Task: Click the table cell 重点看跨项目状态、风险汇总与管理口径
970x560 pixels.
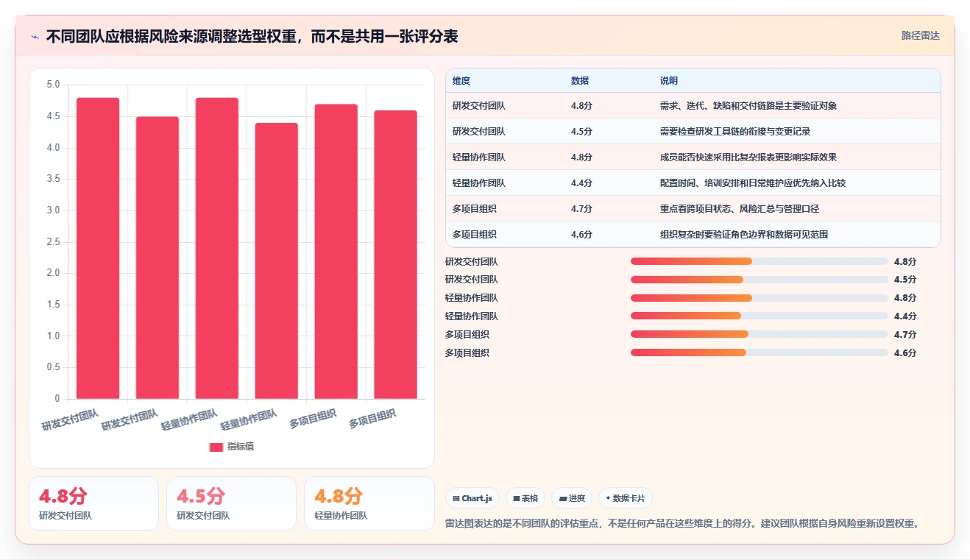Action: click(740, 209)
